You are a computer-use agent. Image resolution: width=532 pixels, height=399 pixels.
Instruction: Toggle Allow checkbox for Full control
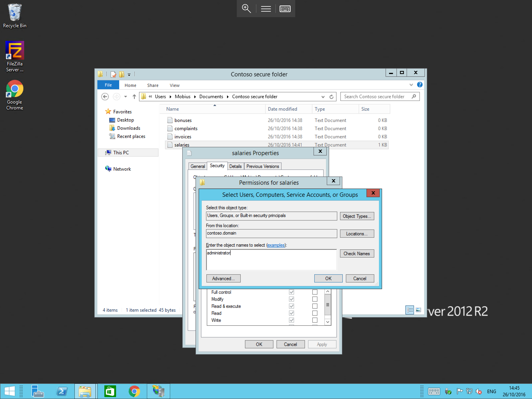pyautogui.click(x=291, y=292)
